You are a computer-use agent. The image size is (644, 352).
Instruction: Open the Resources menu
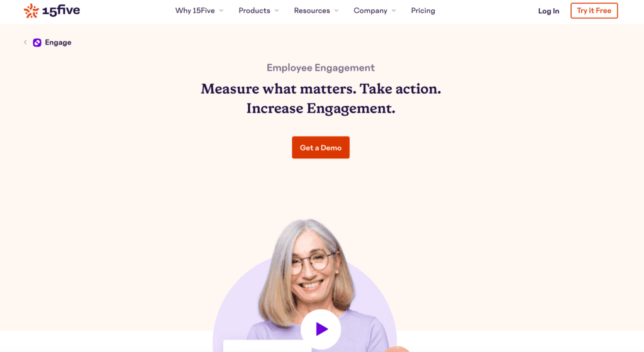coord(312,11)
